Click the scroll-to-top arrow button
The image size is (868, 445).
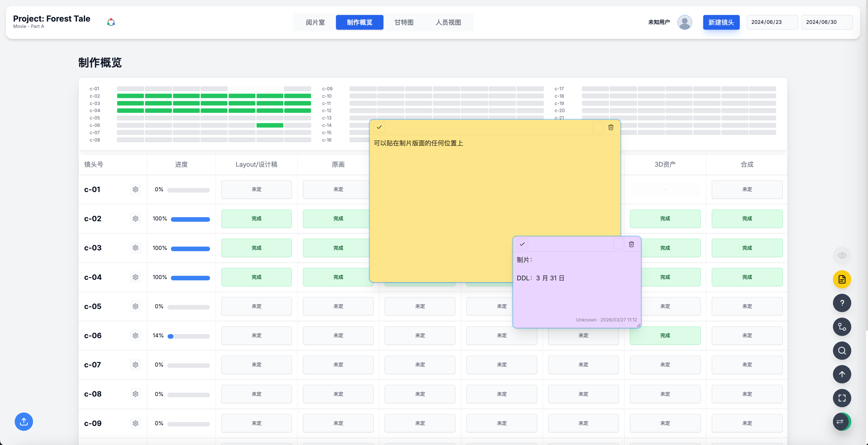click(x=842, y=374)
